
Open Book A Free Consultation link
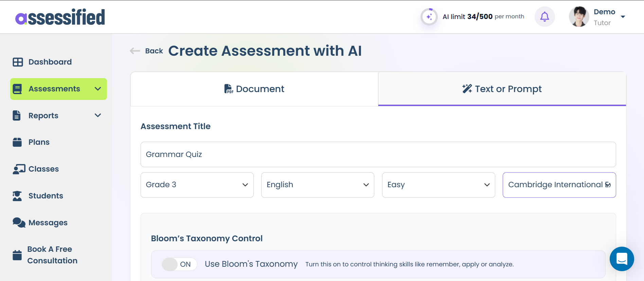click(52, 255)
